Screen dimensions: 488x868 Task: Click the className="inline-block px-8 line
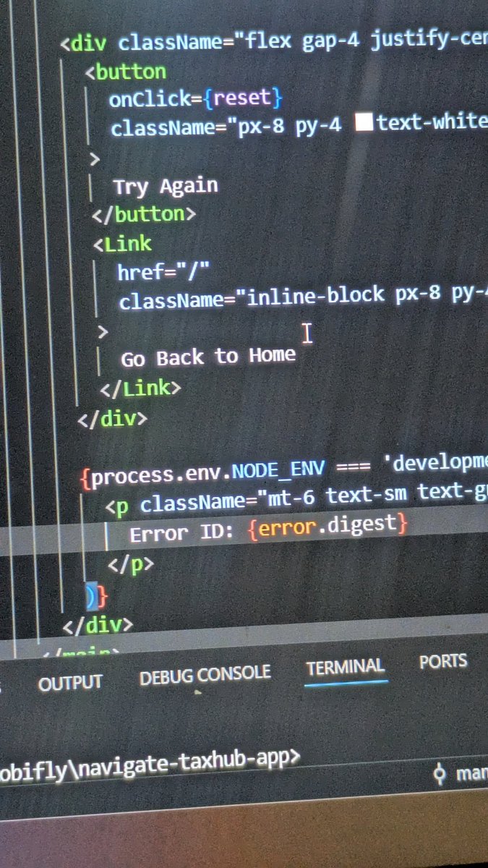tap(303, 297)
